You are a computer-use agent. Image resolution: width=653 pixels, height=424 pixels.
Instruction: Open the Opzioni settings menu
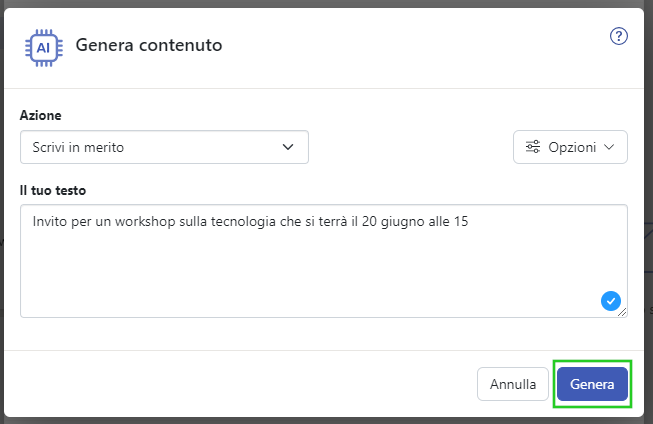point(570,147)
